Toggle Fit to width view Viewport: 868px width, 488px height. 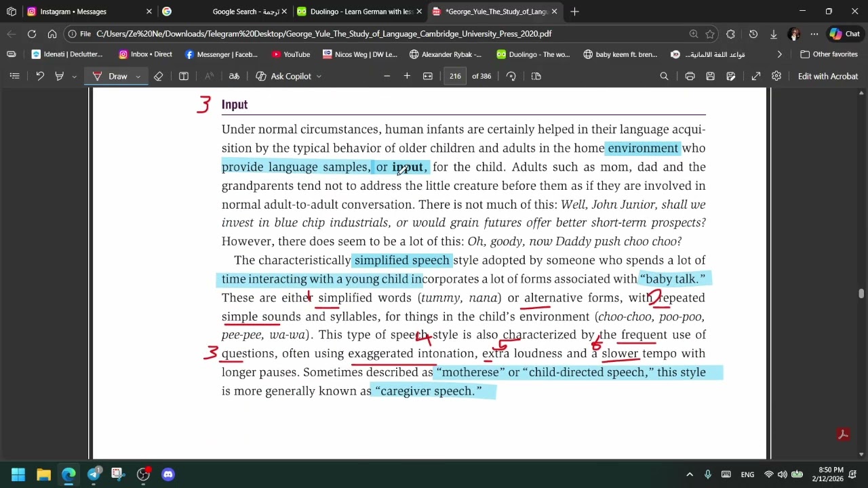428,76
